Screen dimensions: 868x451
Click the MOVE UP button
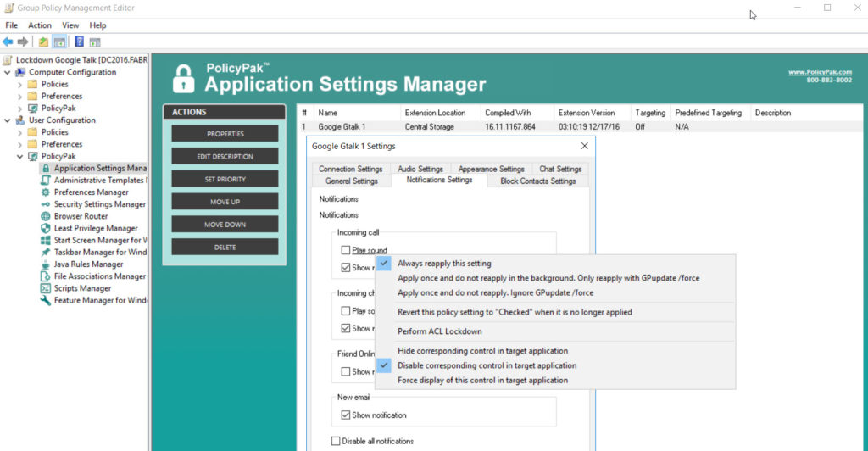(x=225, y=202)
